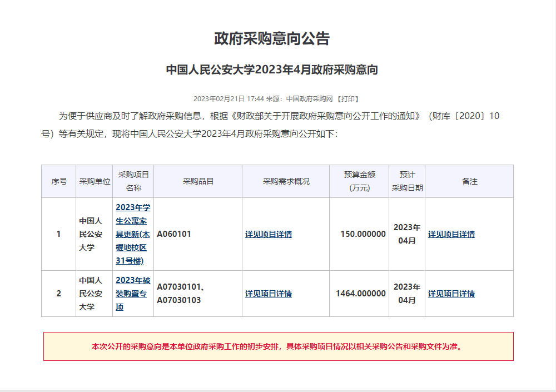Click the 【打印】 print link
This screenshot has height=392, width=556.
coord(348,98)
